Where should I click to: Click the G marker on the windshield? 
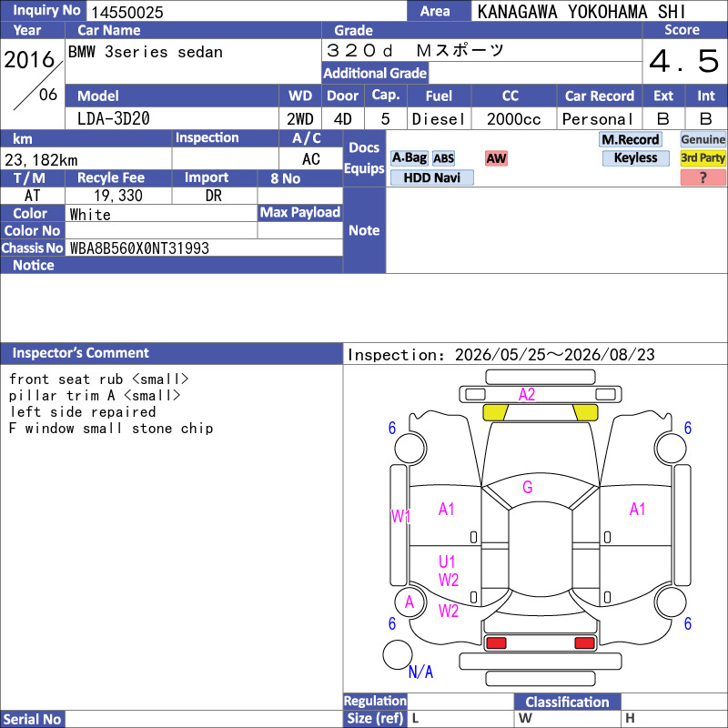[528, 487]
